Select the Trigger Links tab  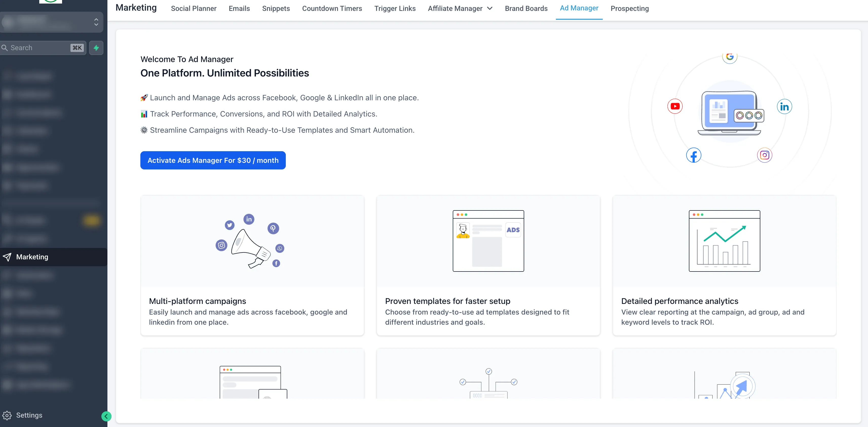point(394,8)
